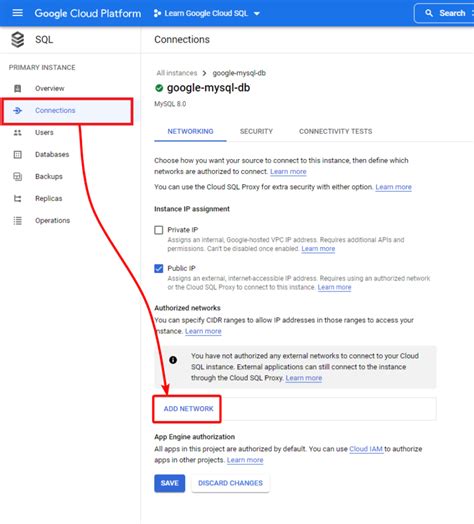The width and height of the screenshot is (474, 524).
Task: Click the PRIMARY INSTANCE sidebar label
Action: [x=42, y=68]
